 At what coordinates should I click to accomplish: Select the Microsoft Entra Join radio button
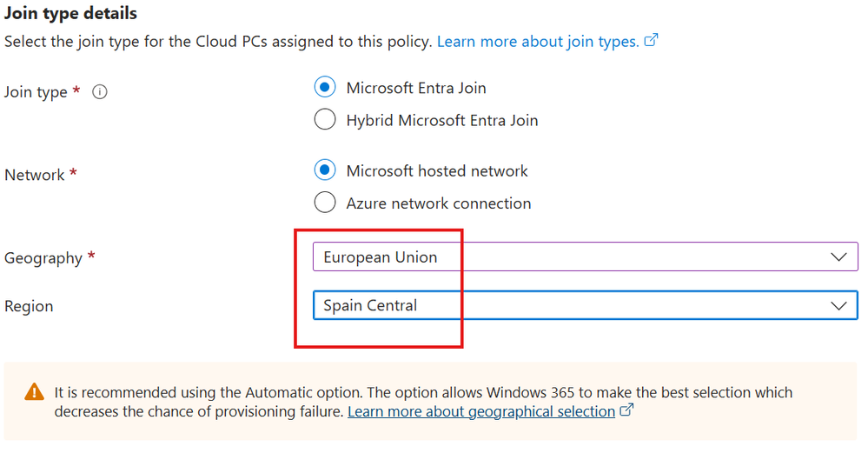point(325,88)
